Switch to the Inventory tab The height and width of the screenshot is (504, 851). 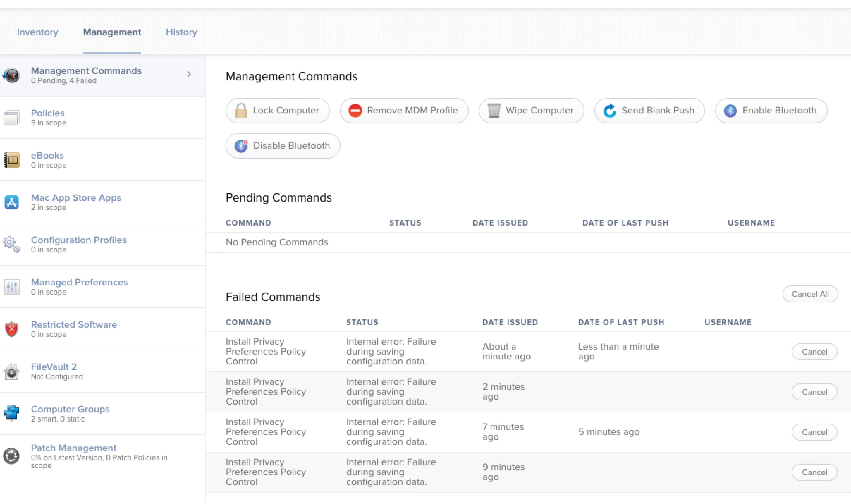[x=37, y=32]
